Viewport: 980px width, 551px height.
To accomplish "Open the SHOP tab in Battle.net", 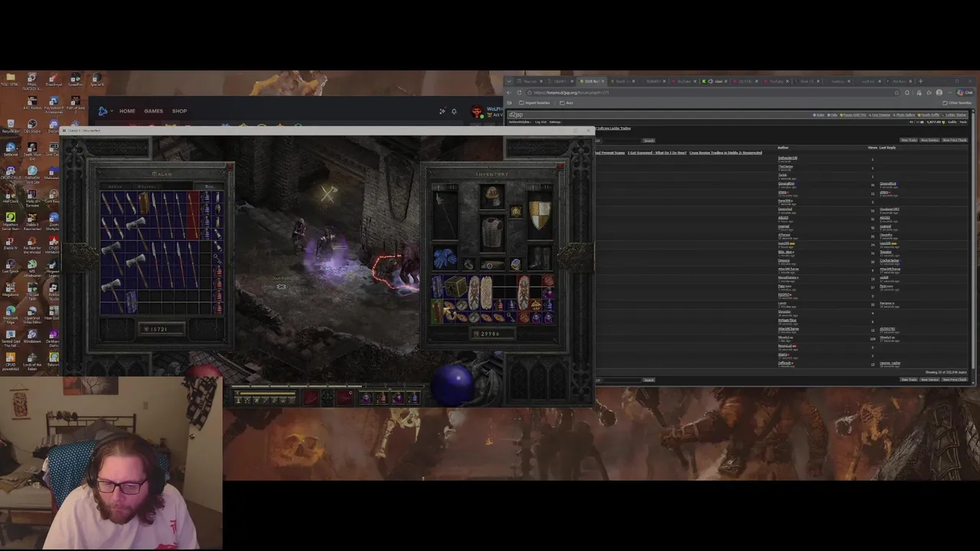I will (179, 111).
